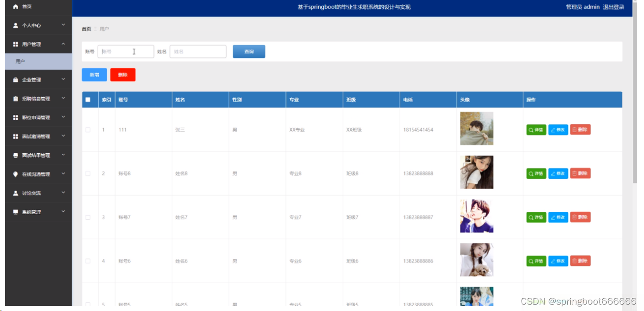Click the home icon beside 首页 in the sidebar
The image size is (644, 311).
coord(15,6)
